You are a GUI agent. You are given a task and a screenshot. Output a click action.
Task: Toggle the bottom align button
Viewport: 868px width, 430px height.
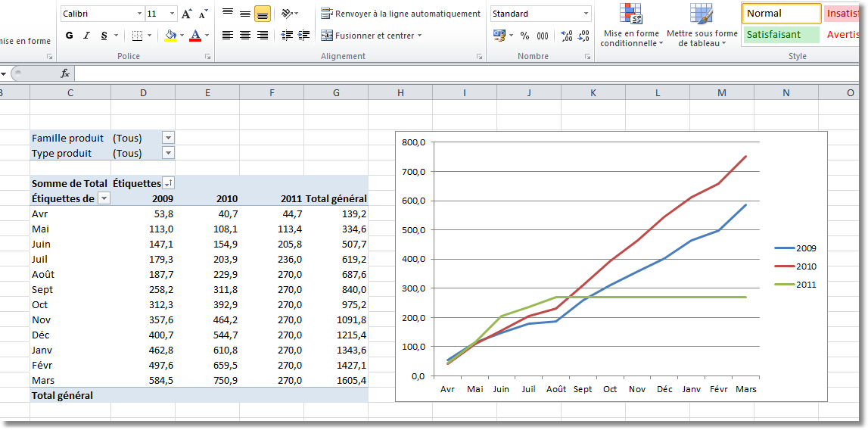(x=263, y=14)
